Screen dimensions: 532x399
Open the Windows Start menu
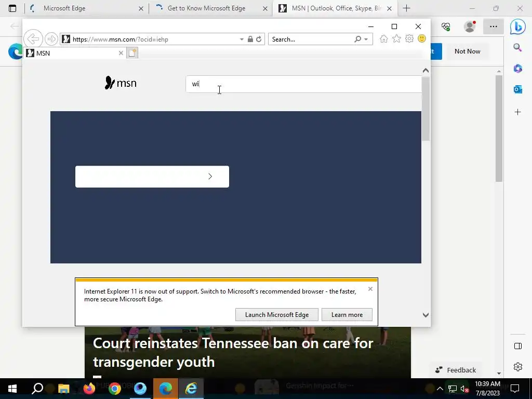12,389
